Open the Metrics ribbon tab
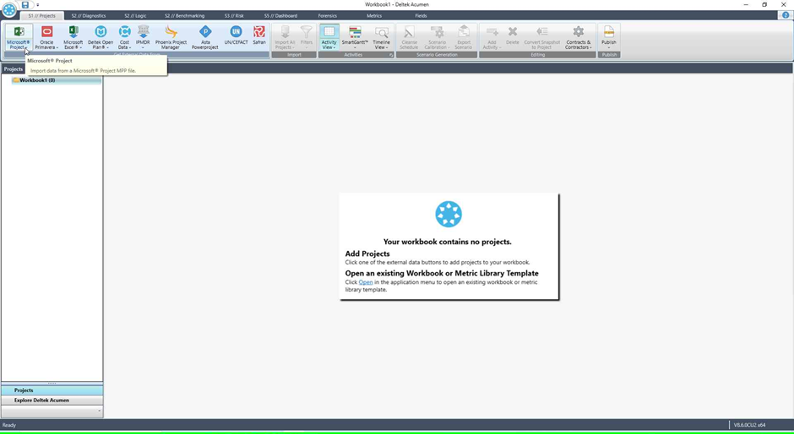Image resolution: width=794 pixels, height=434 pixels. point(374,16)
